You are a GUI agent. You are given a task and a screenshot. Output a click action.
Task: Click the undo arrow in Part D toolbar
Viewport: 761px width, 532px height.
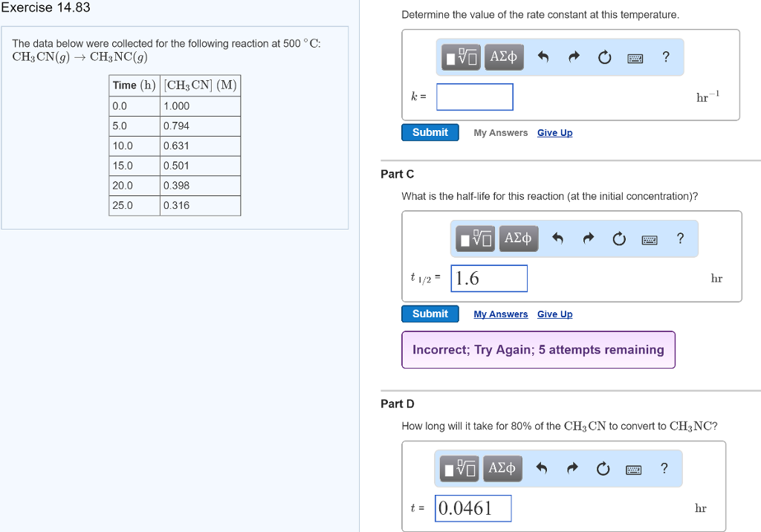(540, 468)
